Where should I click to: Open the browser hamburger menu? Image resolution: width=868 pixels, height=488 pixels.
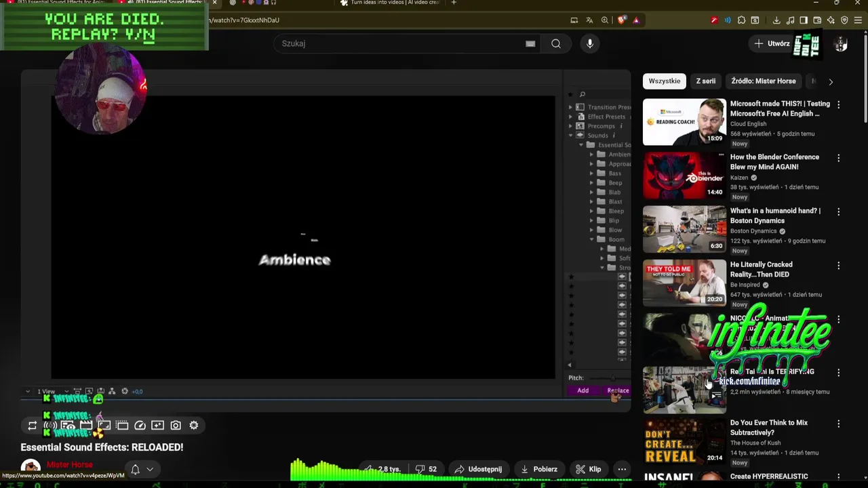coord(859,20)
